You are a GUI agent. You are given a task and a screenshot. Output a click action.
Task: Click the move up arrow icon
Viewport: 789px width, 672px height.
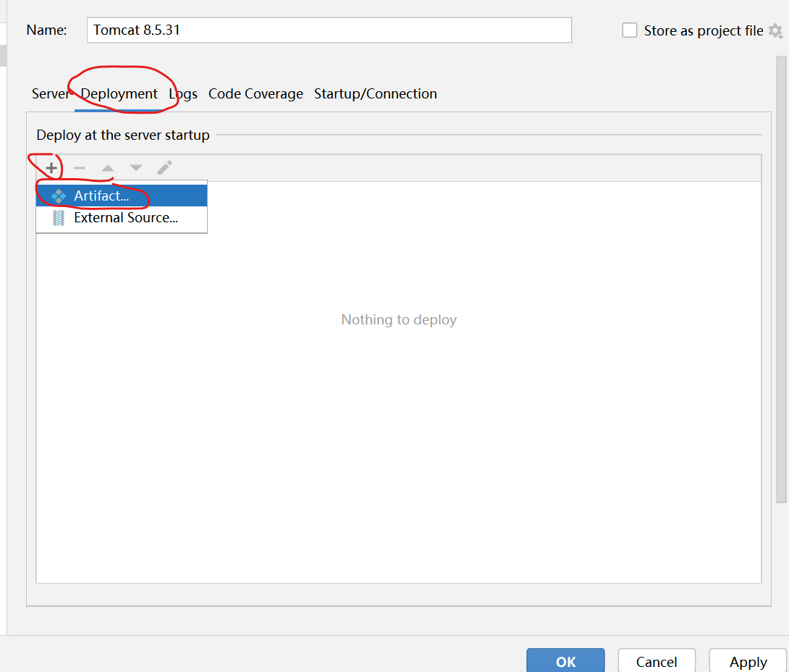[x=108, y=168]
